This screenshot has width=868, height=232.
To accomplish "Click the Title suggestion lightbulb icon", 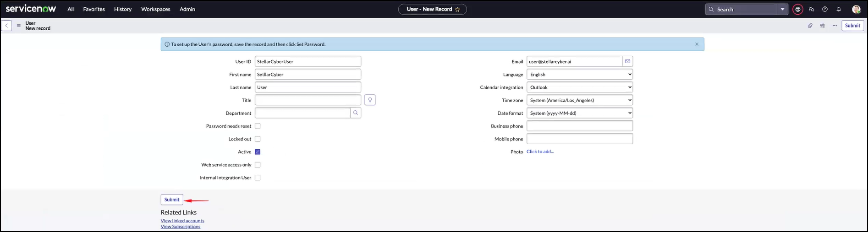I will point(370,100).
